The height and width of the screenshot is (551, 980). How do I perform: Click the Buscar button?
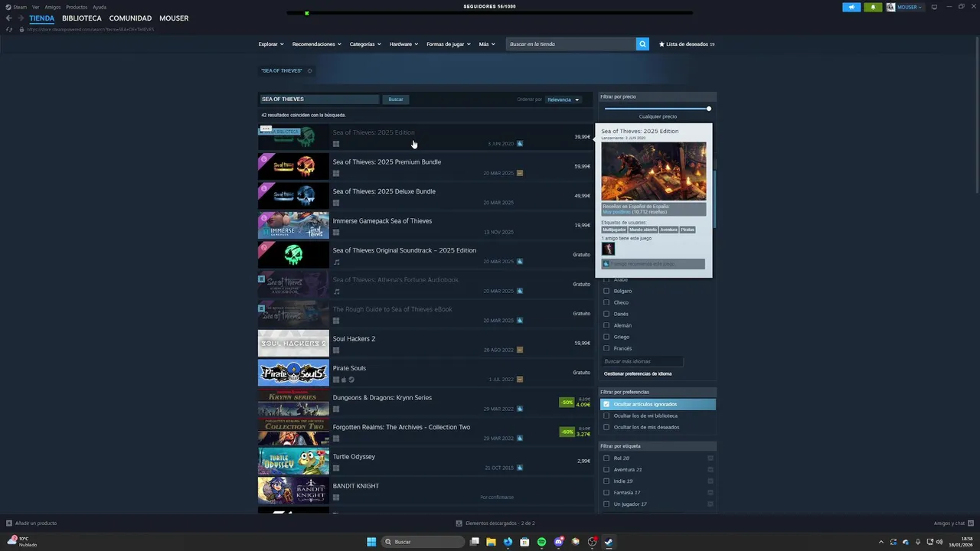tap(396, 99)
